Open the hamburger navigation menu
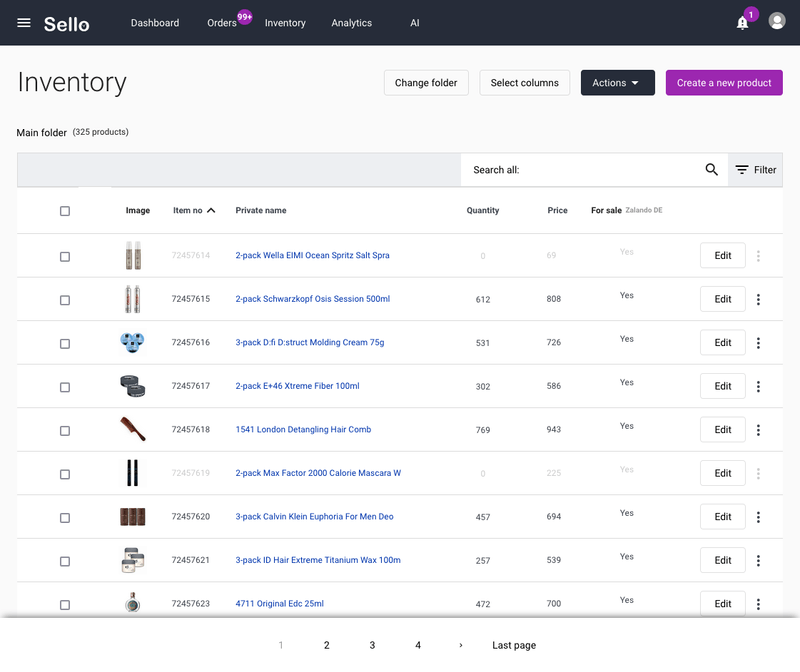The image size is (800, 672). click(x=24, y=23)
